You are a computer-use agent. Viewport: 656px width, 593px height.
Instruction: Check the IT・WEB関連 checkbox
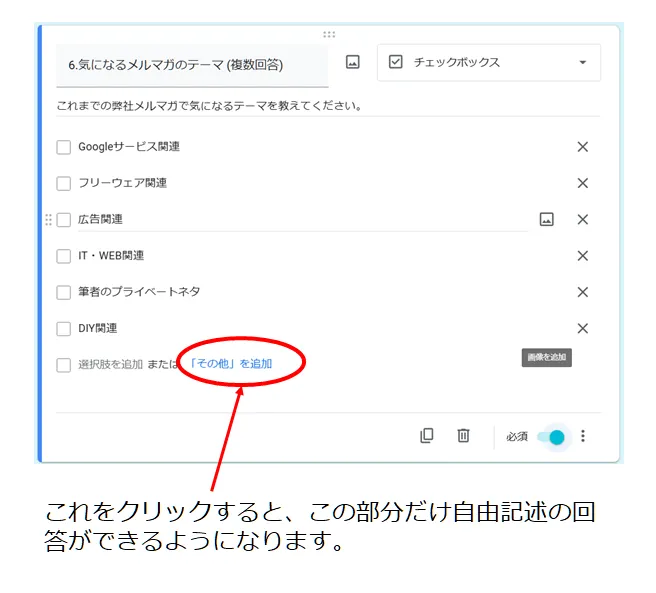64,256
